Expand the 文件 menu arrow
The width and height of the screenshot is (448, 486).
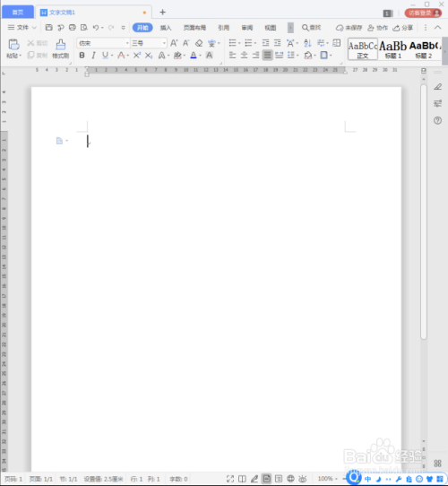click(x=34, y=28)
